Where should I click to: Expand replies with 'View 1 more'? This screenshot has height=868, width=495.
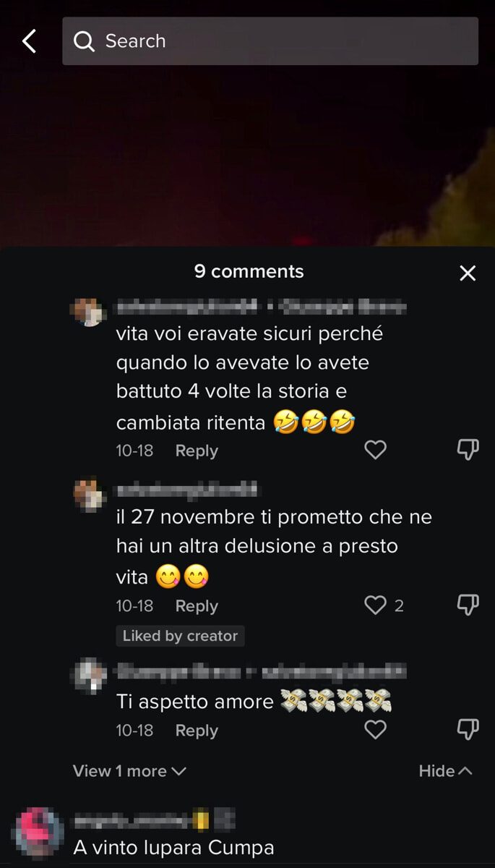click(x=129, y=771)
